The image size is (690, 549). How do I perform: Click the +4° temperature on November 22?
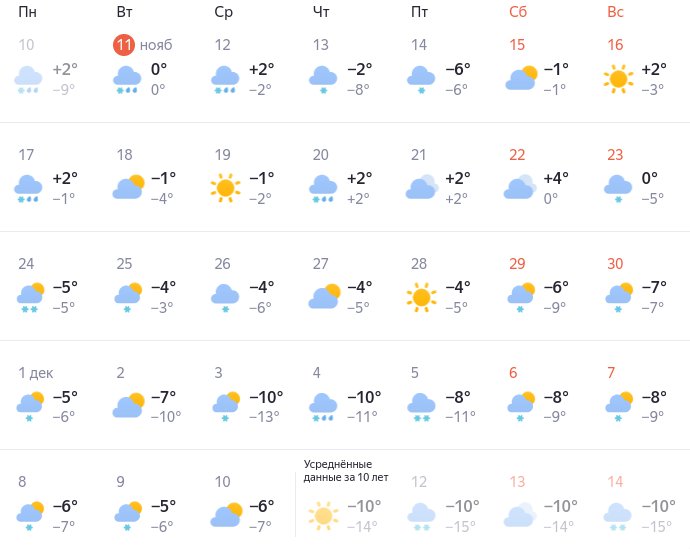click(x=556, y=178)
